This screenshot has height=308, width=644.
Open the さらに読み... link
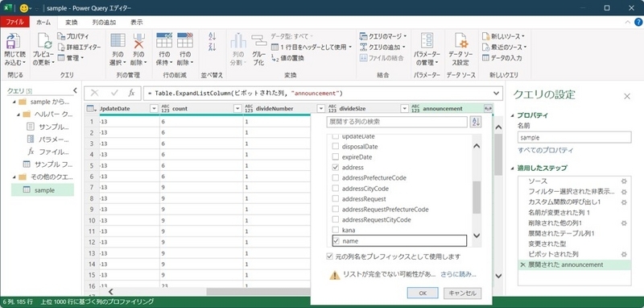click(459, 274)
